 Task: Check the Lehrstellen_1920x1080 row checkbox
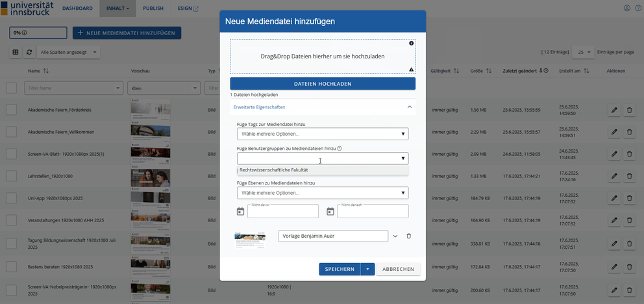coord(11,176)
